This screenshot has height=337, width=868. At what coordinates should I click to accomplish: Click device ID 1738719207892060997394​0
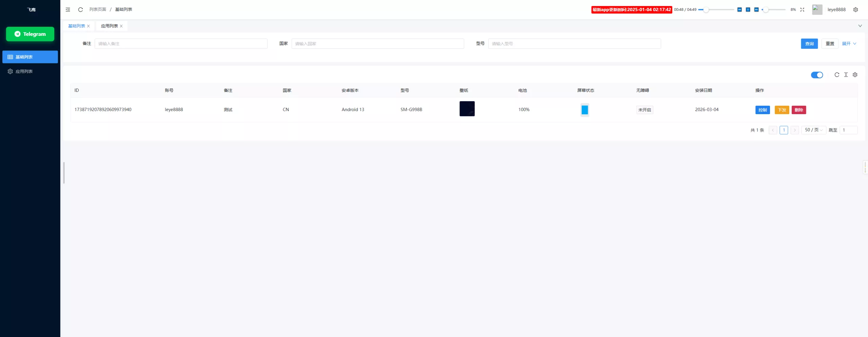coord(103,109)
